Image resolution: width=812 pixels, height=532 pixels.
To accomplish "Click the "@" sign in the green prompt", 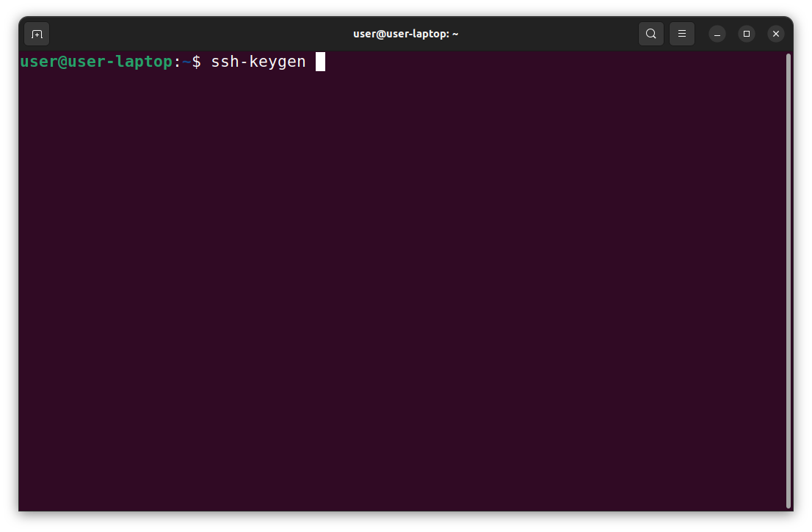I will point(62,62).
